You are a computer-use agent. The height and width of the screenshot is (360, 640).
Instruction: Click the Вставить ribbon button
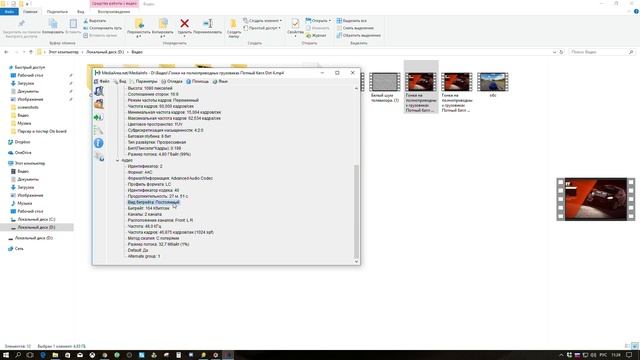[73, 27]
